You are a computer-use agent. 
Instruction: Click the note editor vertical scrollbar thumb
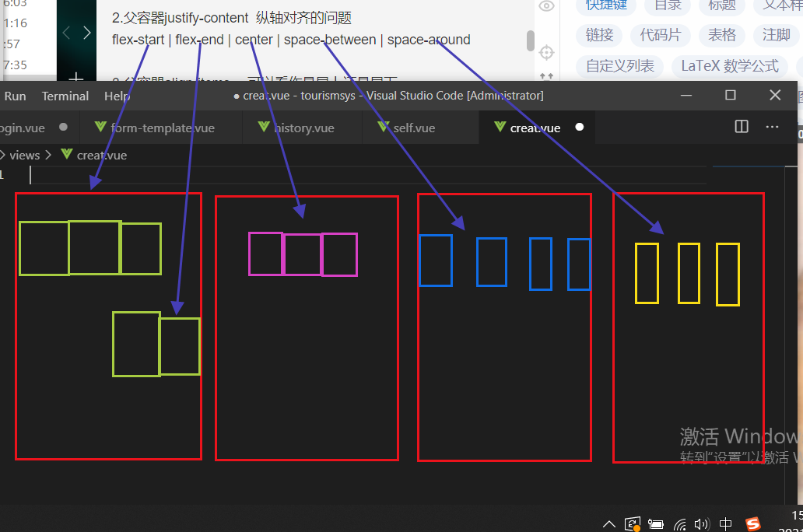531,40
